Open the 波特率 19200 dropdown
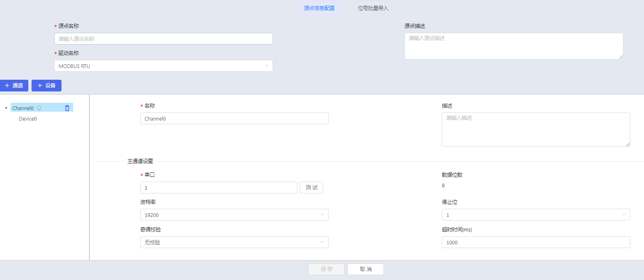This screenshot has width=644, height=280. coord(234,215)
